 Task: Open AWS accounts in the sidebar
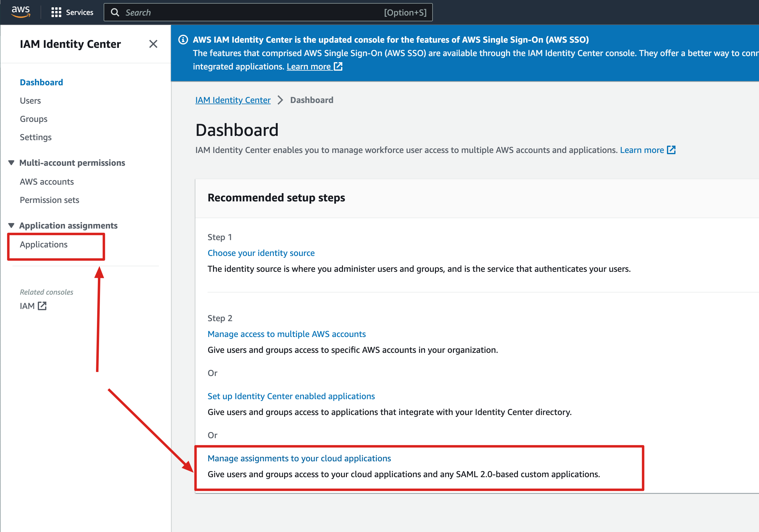click(47, 181)
